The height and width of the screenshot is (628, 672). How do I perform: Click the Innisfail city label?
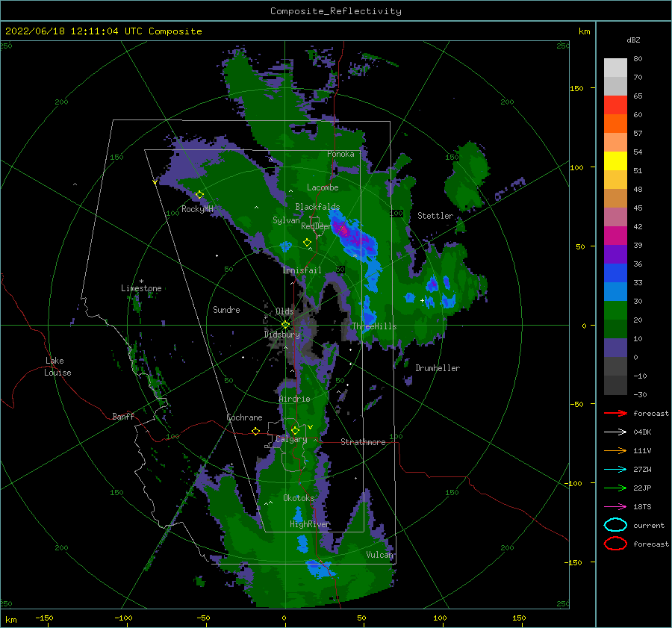[x=302, y=270]
